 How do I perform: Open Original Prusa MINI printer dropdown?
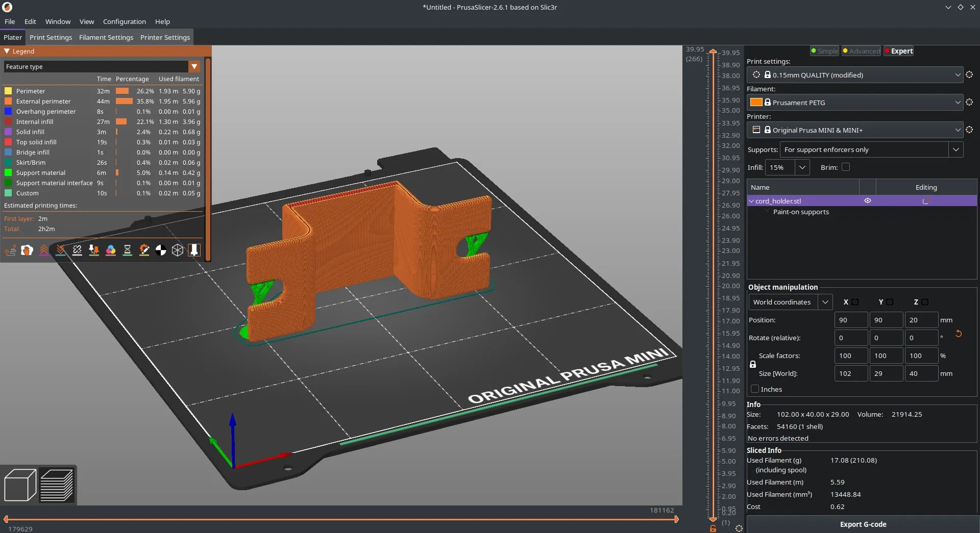point(855,130)
